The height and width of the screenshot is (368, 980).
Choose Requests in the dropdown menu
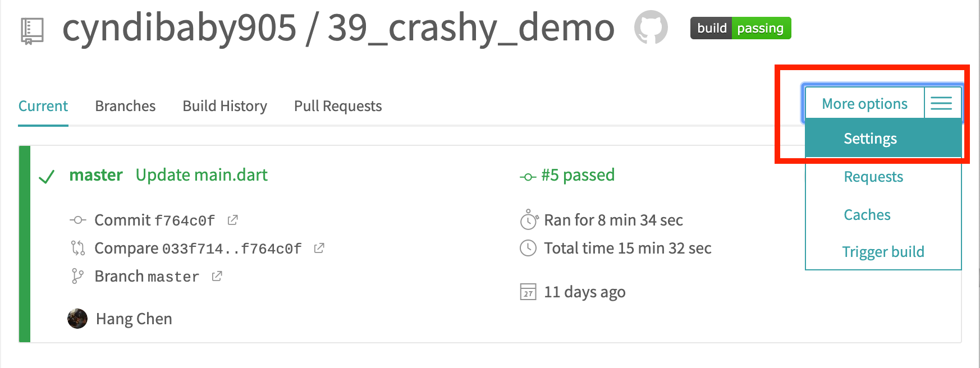873,177
